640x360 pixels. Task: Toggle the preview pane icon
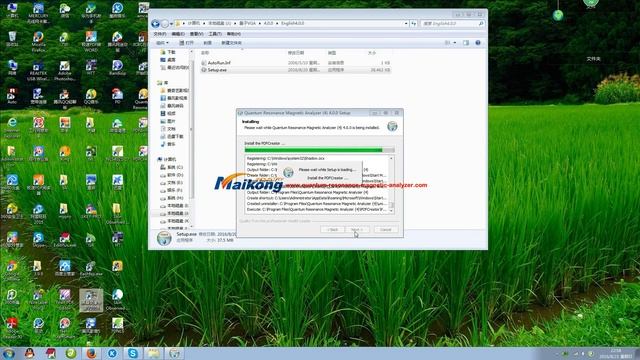click(466, 43)
